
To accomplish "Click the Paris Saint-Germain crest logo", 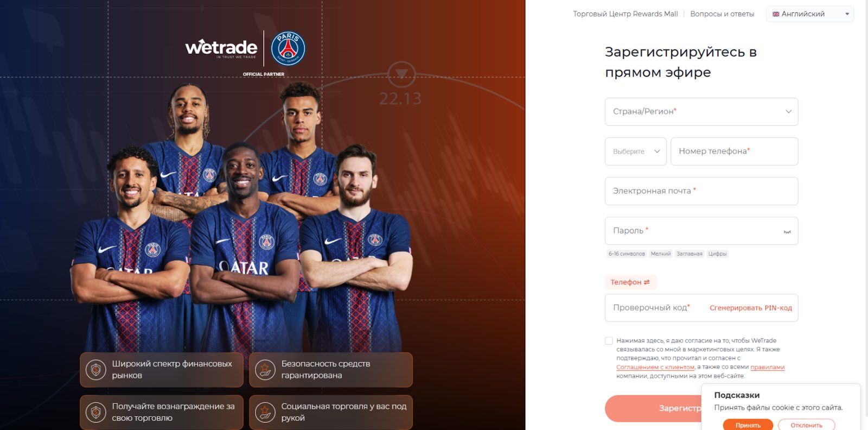I will point(288,48).
